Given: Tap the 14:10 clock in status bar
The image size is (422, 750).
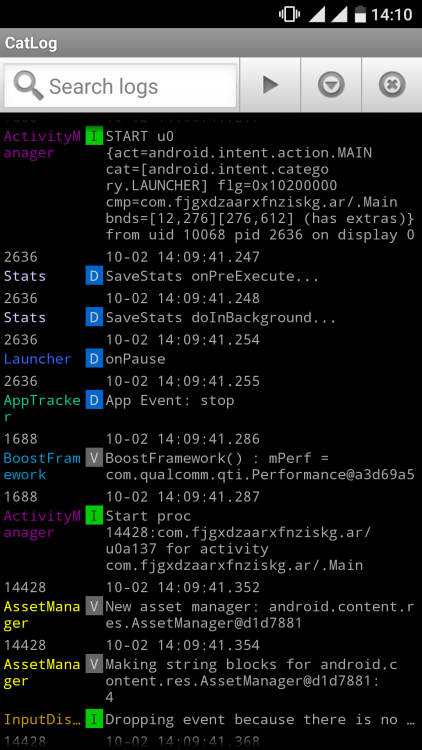Looking at the screenshot, I should [x=391, y=15].
